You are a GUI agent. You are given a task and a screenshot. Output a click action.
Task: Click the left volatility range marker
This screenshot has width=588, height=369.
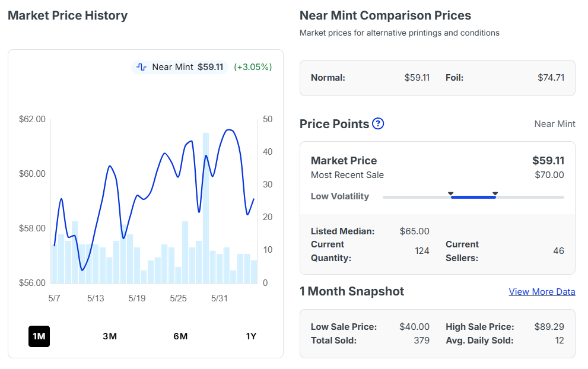pos(451,193)
